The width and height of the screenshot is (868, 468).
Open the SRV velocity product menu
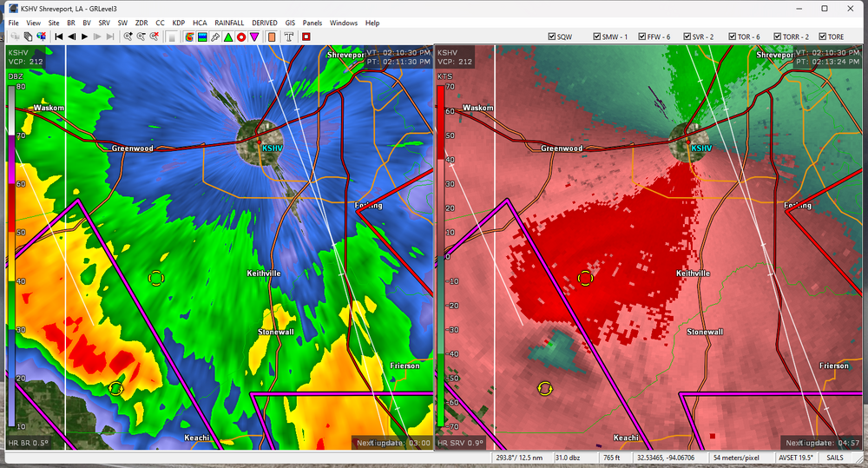coord(104,23)
